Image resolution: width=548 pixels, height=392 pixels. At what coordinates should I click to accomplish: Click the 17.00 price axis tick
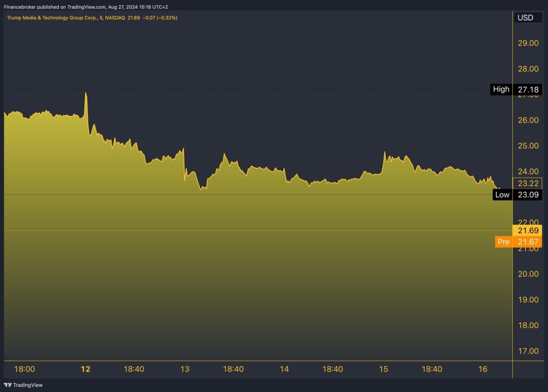click(528, 351)
